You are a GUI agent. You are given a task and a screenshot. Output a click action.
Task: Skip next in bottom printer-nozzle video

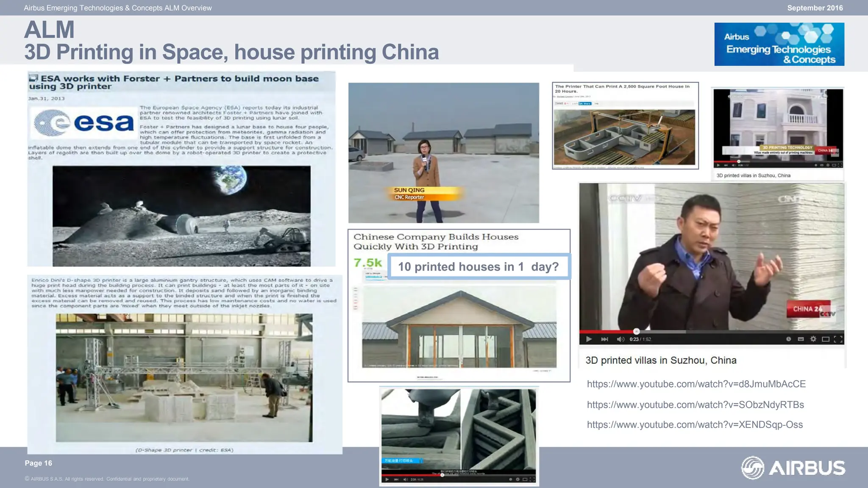(x=396, y=480)
